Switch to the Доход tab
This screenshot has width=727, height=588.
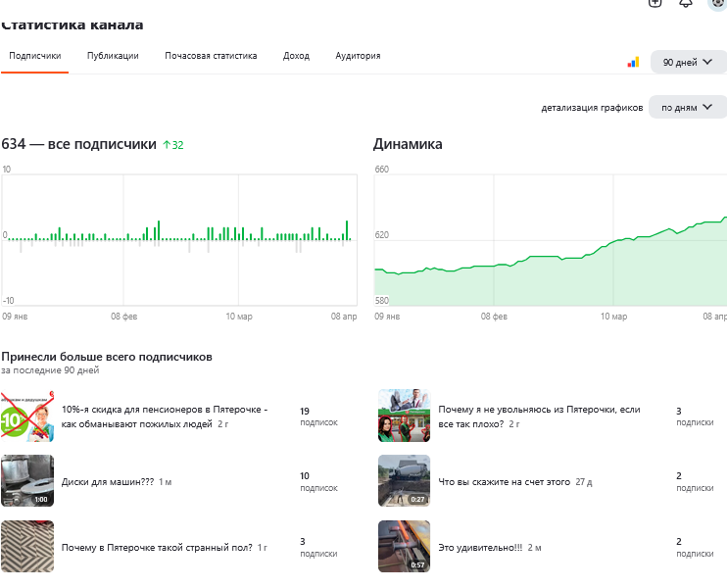pos(296,56)
